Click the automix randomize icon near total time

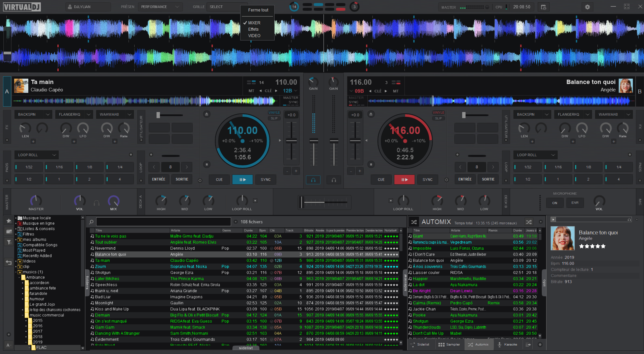(x=529, y=222)
